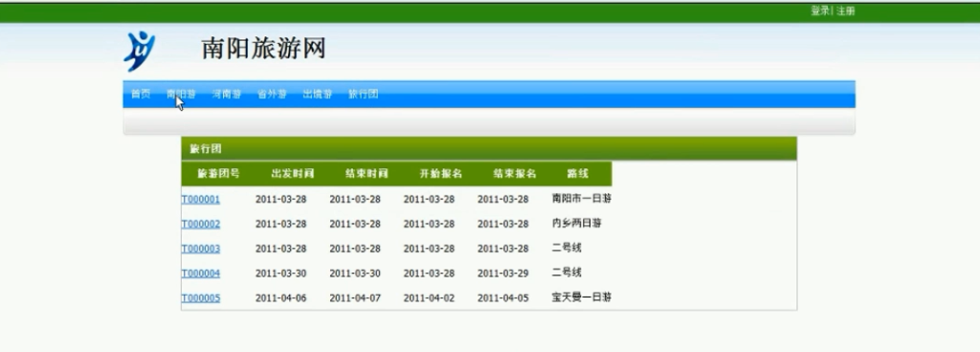The width and height of the screenshot is (980, 352).
Task: Click departure date 2011-04-06 in row T000005
Action: tap(281, 298)
